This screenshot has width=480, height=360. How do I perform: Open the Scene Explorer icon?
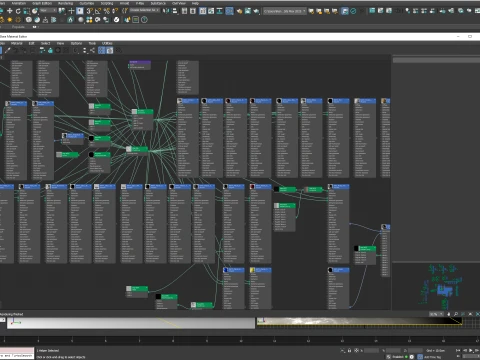184,11
